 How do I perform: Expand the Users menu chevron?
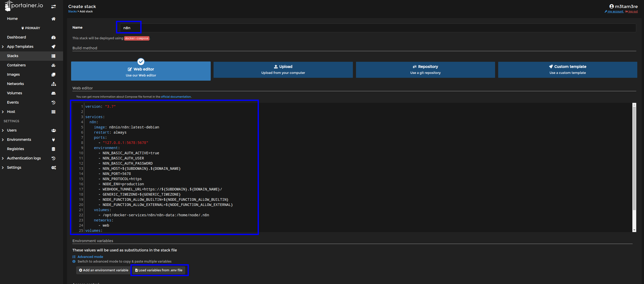(3, 130)
